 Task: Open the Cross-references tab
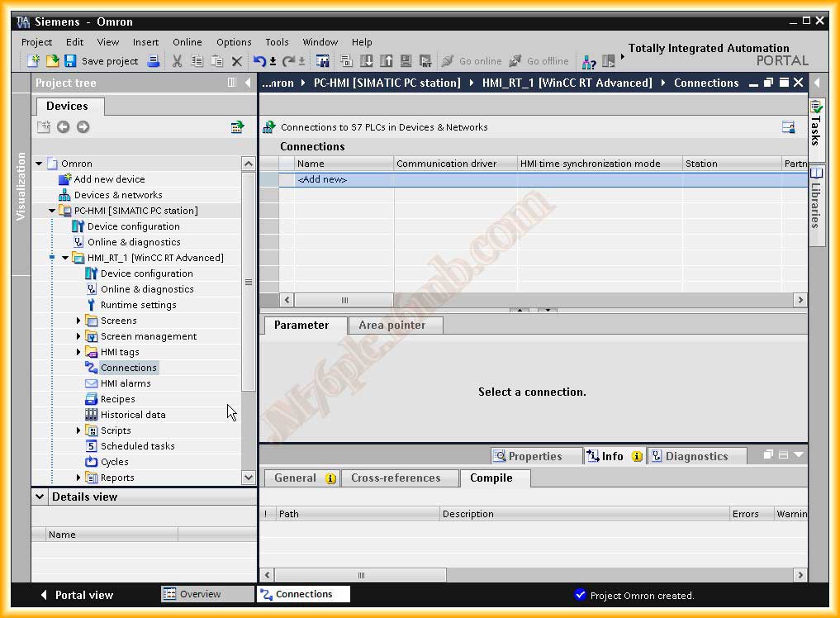(x=396, y=478)
